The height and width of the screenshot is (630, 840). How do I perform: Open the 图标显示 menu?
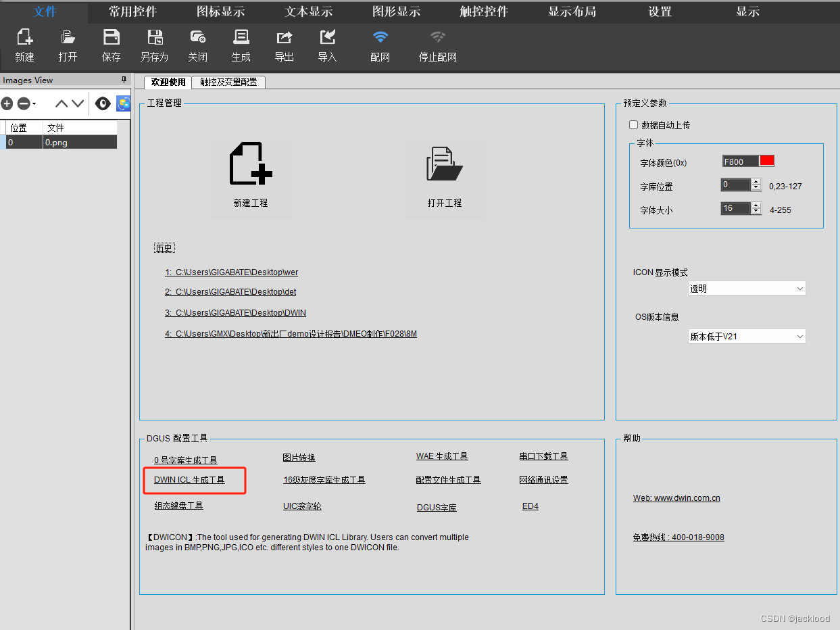(x=220, y=11)
